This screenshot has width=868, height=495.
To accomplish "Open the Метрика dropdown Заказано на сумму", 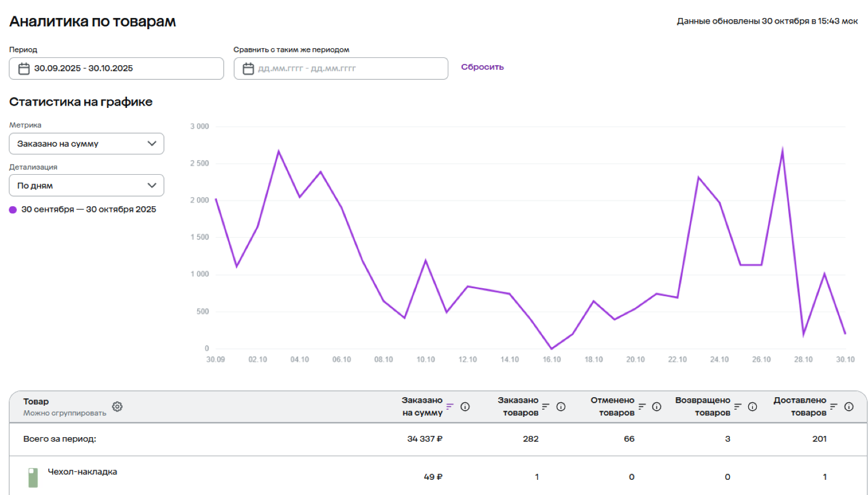I will tap(87, 144).
